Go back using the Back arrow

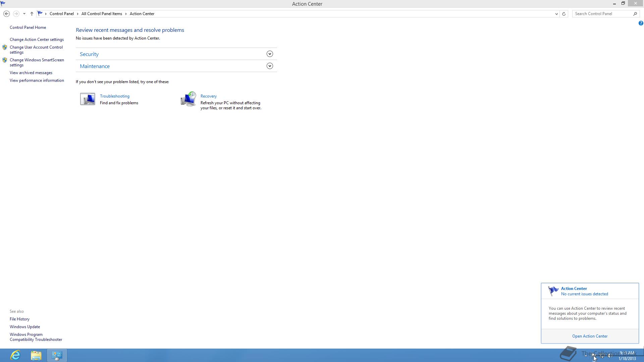6,14
